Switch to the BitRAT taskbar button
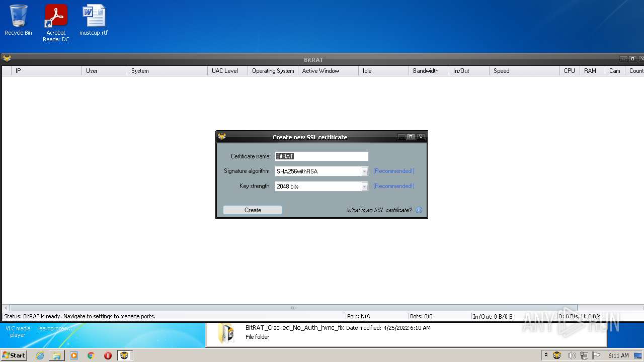 124,355
